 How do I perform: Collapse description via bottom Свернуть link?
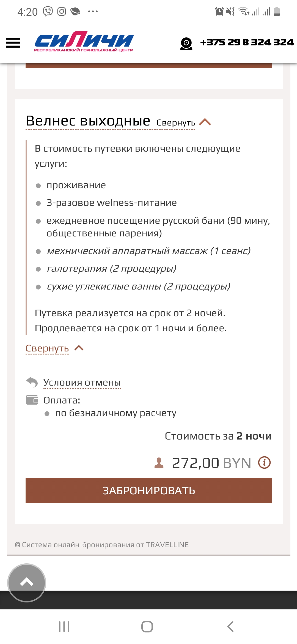47,348
